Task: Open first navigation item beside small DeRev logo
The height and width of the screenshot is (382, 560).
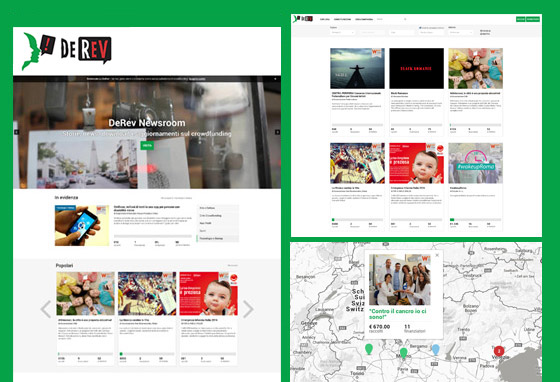Action: (325, 19)
